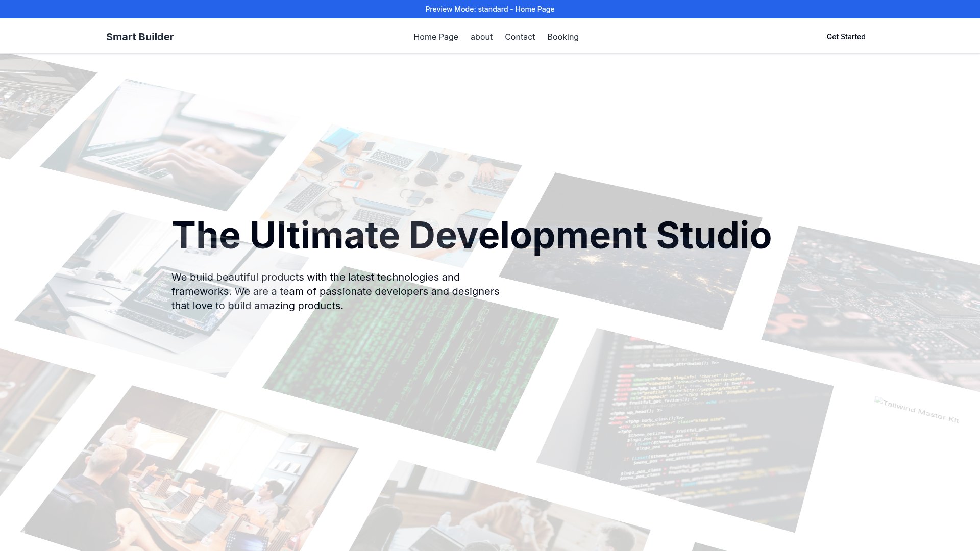Viewport: 980px width, 551px height.
Task: Open the Contact nav link
Action: (x=520, y=37)
